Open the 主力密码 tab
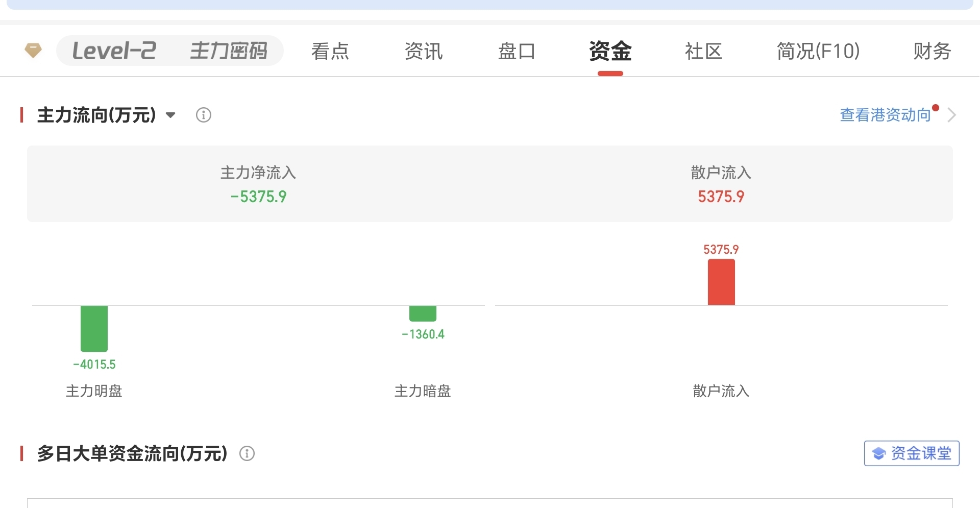Viewport: 980px width, 508px height. [229, 51]
